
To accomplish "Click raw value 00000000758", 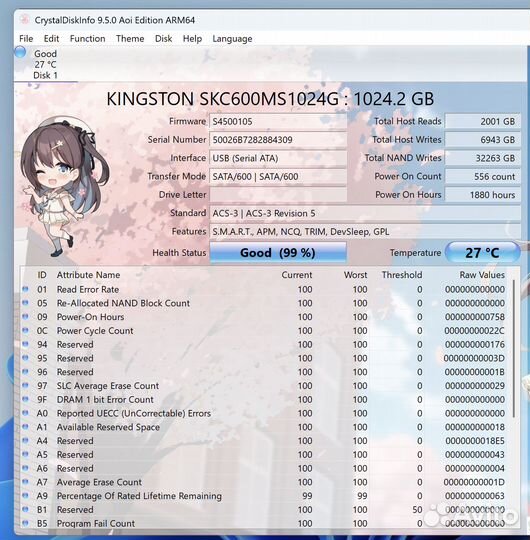I will (x=475, y=317).
